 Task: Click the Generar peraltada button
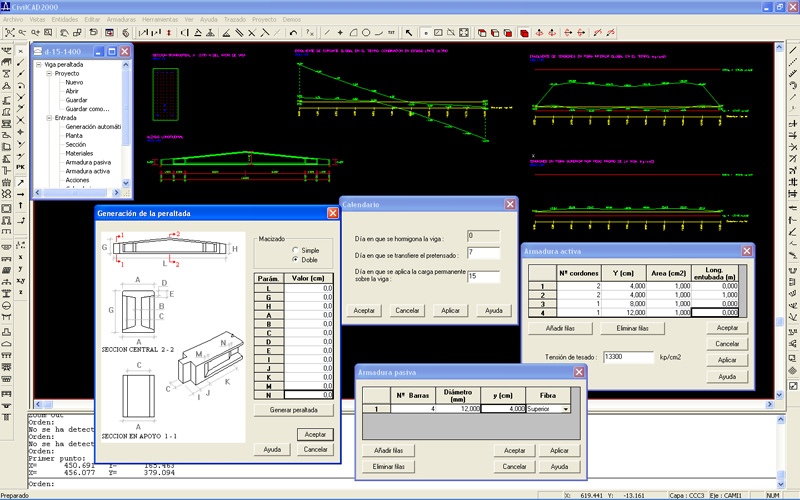tap(293, 410)
